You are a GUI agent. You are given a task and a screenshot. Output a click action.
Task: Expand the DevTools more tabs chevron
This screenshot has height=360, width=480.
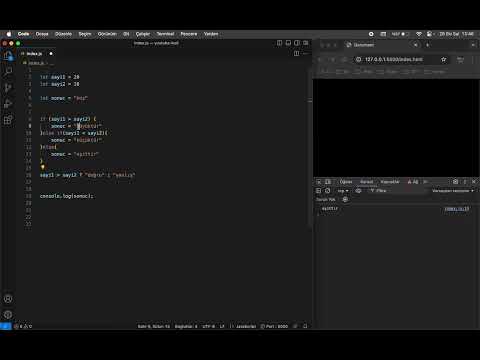(425, 182)
